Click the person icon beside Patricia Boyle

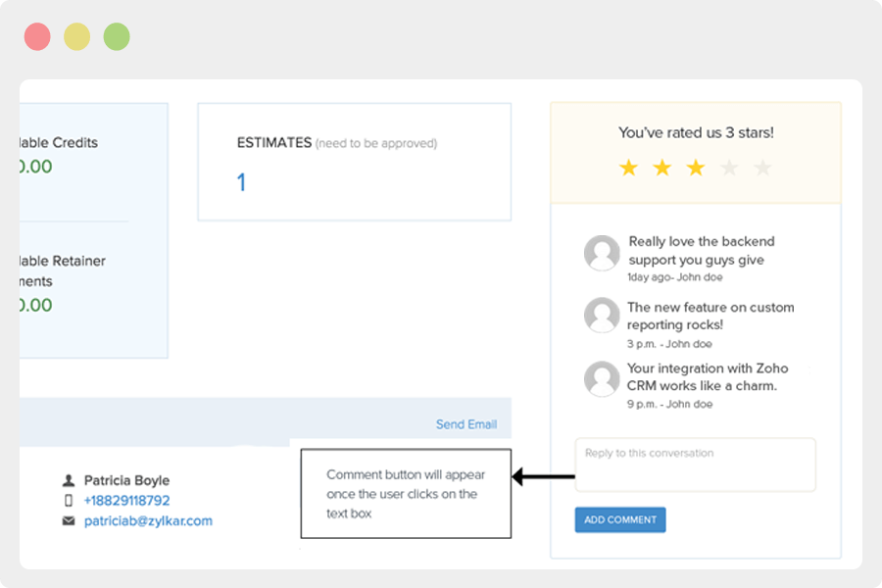(69, 481)
